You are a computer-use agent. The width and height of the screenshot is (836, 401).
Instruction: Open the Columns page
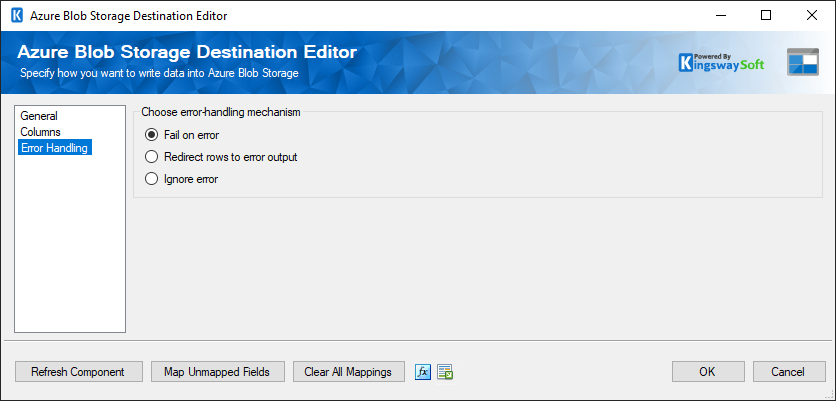[x=41, y=132]
